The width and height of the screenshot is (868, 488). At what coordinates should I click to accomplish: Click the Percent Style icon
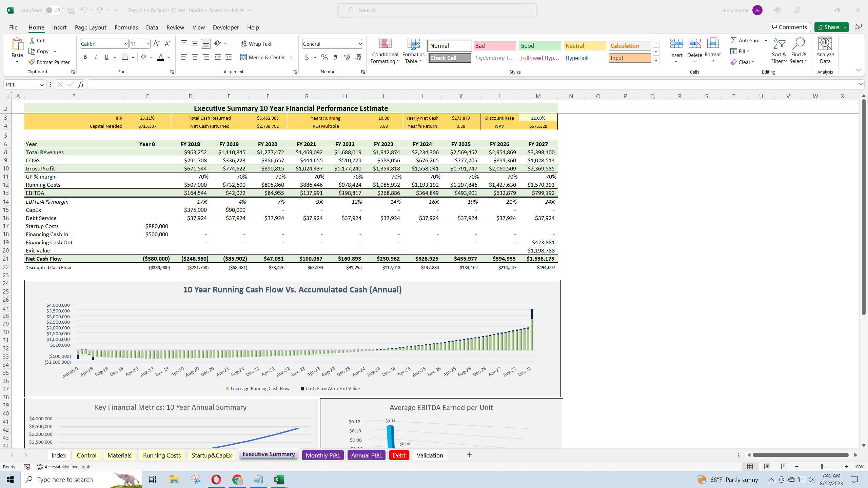[324, 57]
